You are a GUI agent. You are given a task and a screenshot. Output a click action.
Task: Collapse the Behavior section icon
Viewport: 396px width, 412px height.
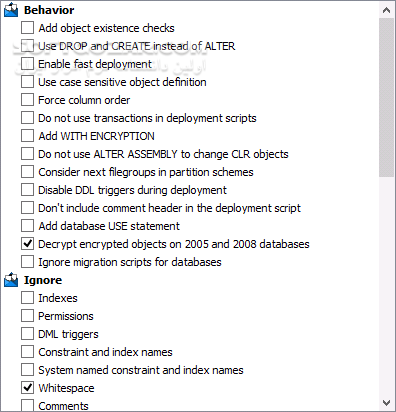click(x=11, y=10)
